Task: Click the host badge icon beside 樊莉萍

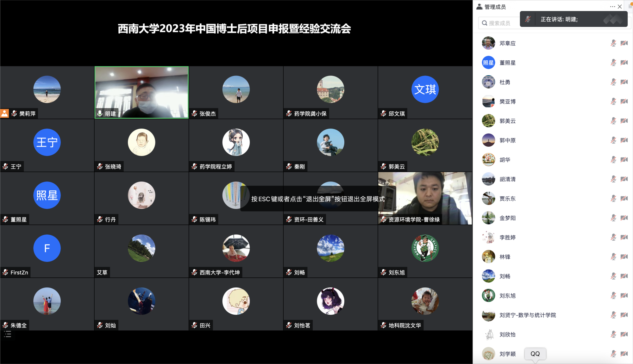Action: [x=4, y=114]
